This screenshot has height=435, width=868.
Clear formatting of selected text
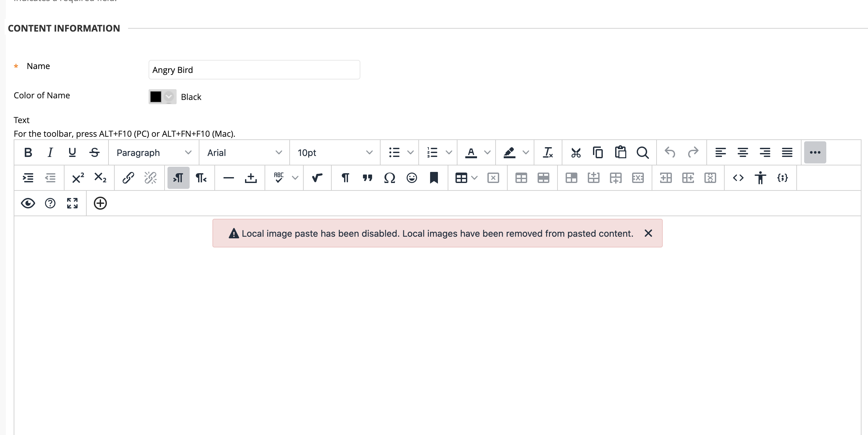point(548,152)
